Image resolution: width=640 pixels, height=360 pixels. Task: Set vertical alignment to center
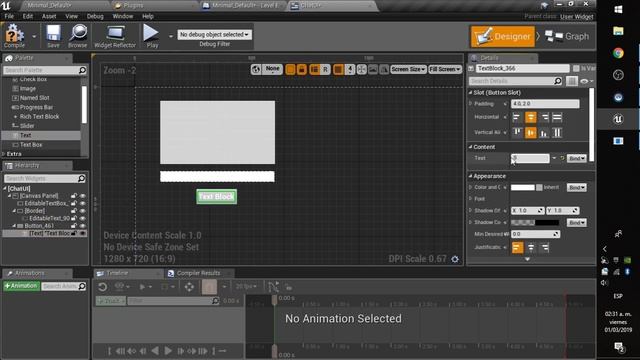(x=531, y=133)
